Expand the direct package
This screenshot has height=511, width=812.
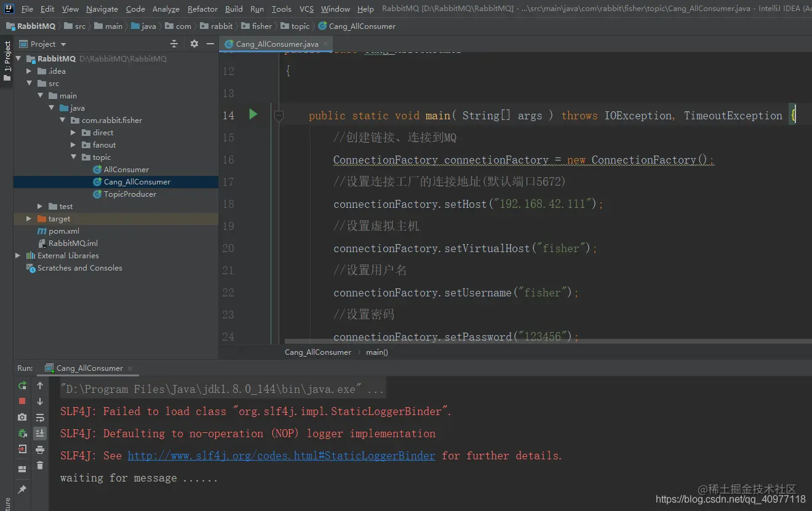pyautogui.click(x=73, y=132)
